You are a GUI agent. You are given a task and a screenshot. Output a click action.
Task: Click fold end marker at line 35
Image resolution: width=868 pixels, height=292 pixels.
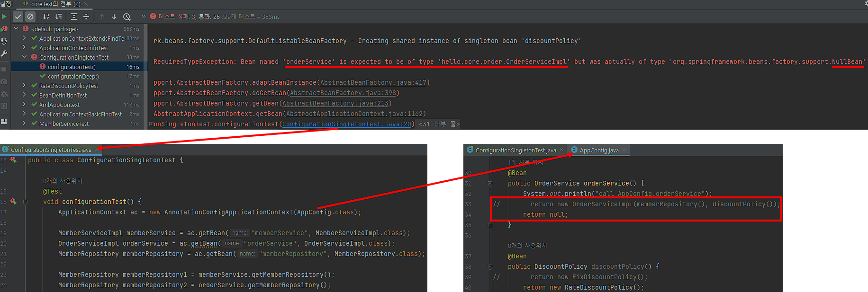click(490, 225)
